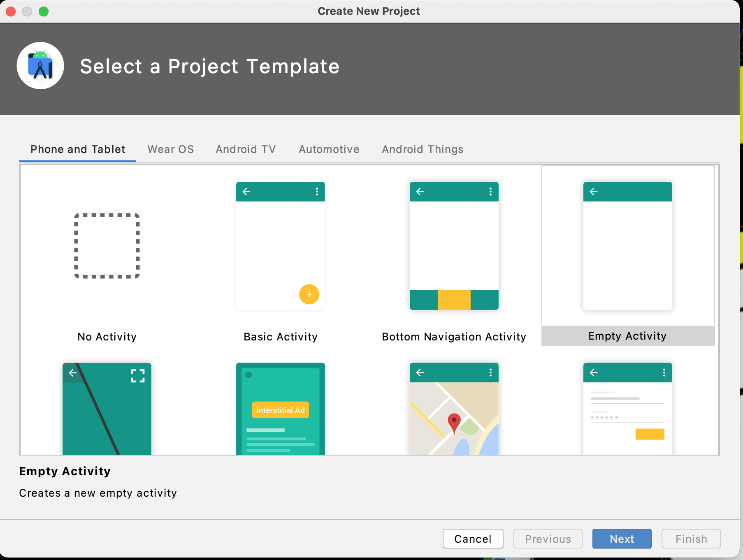This screenshot has height=560, width=743.
Task: Select the Interstitial Ad template
Action: 280,408
